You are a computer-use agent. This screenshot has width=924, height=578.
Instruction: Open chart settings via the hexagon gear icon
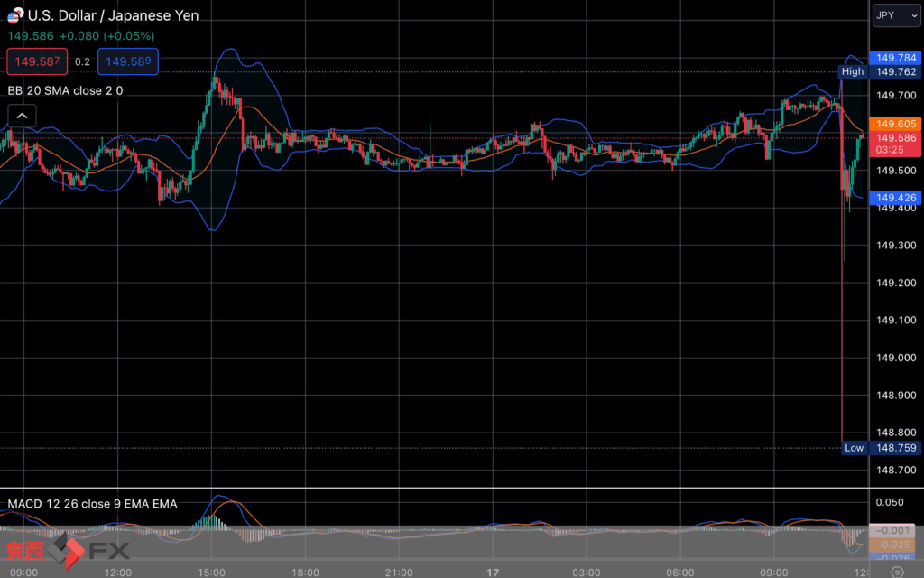point(896,572)
